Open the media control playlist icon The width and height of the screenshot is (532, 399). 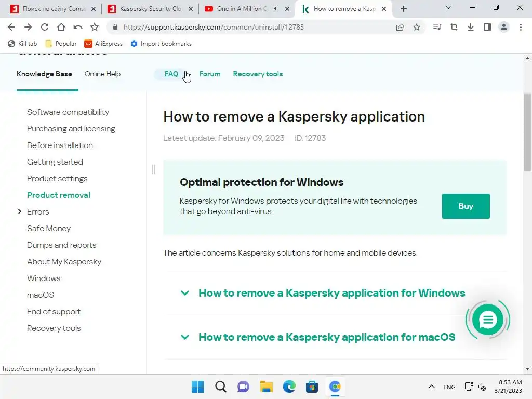pyautogui.click(x=437, y=27)
